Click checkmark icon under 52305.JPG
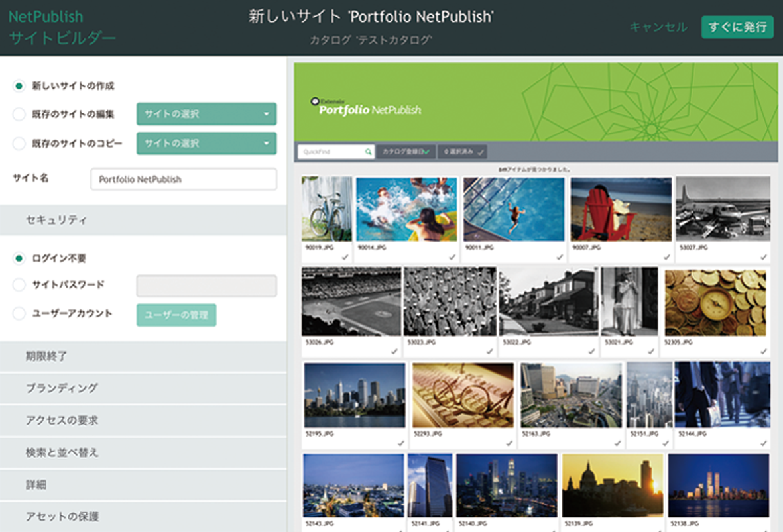783x532 pixels. pyautogui.click(x=764, y=351)
